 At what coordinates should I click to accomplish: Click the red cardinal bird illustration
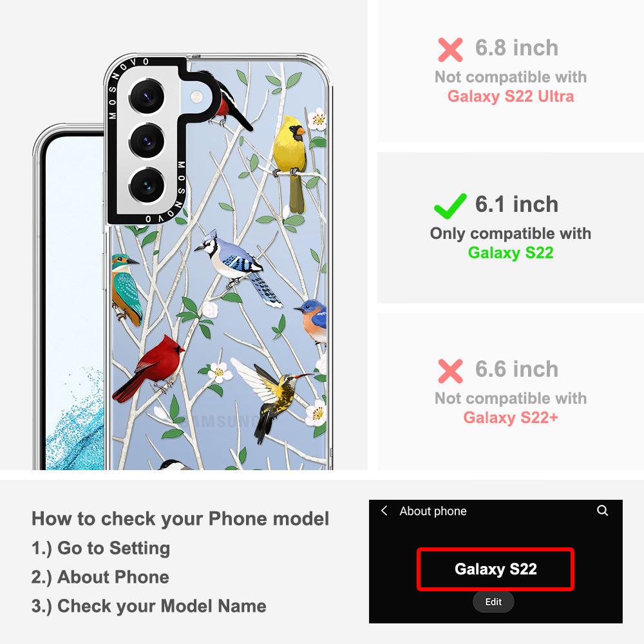click(149, 368)
